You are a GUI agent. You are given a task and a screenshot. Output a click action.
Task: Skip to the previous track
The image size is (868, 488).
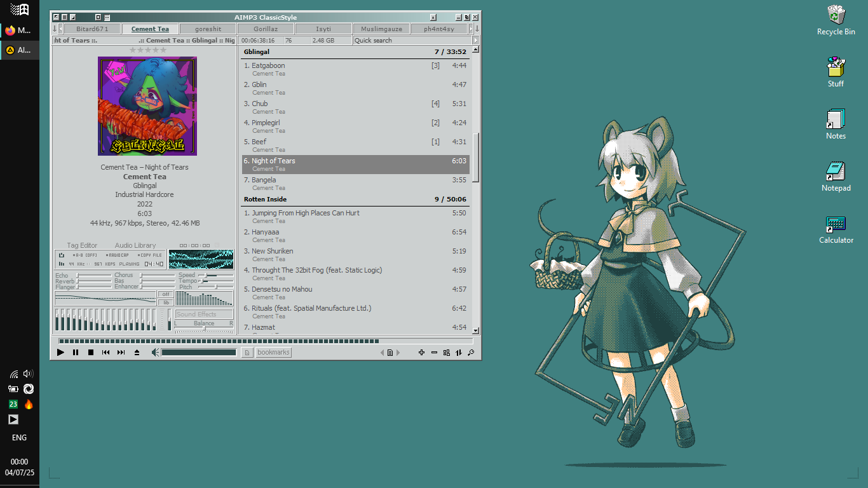(x=106, y=353)
